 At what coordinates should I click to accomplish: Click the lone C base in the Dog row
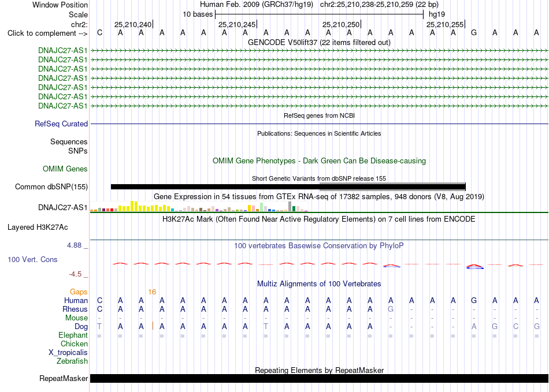pos(515,327)
